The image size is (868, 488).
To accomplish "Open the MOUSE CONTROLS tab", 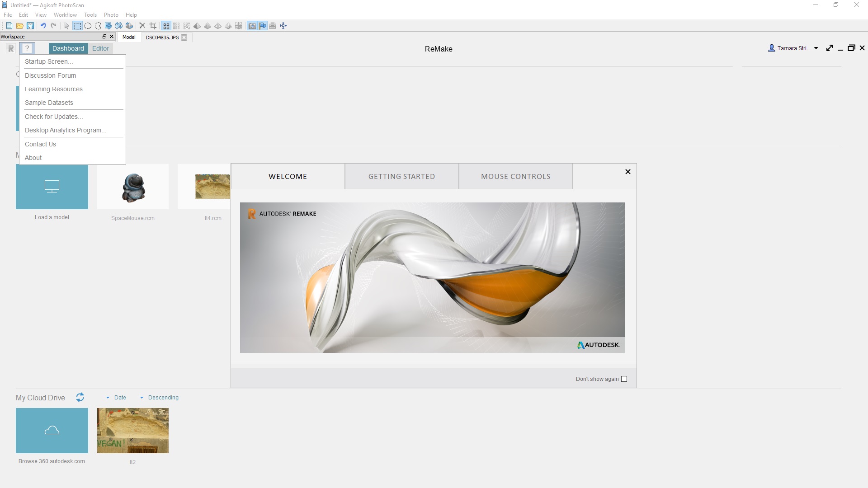I will point(516,176).
